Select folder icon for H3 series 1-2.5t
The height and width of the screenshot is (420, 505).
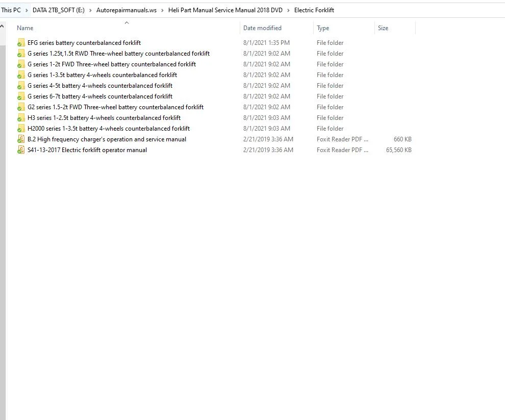tap(21, 118)
